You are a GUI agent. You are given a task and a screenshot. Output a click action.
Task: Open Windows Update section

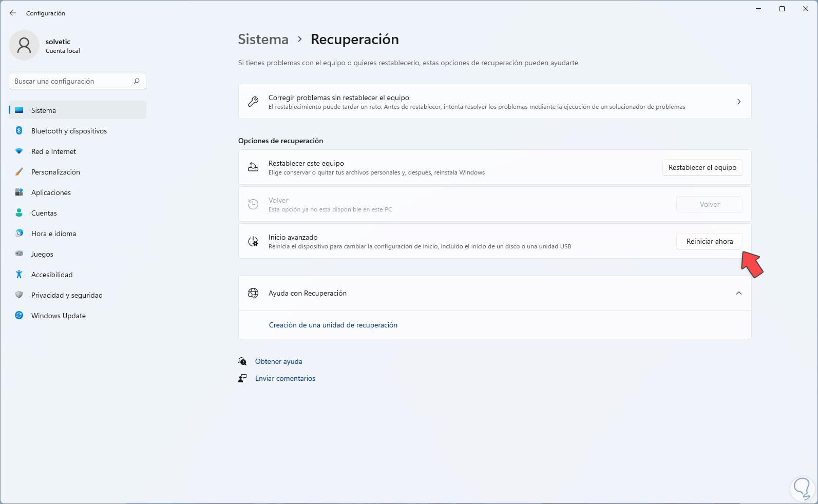click(58, 316)
